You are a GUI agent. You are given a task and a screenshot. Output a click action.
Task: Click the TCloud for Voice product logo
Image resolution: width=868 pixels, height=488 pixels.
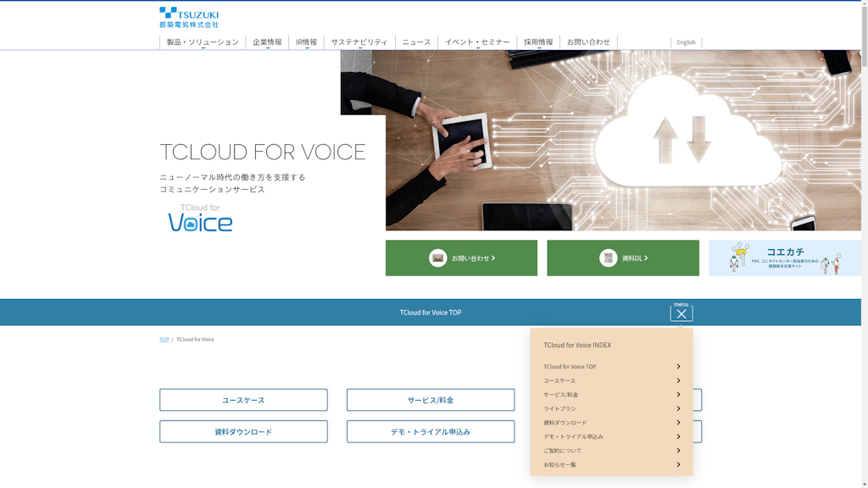tap(200, 219)
